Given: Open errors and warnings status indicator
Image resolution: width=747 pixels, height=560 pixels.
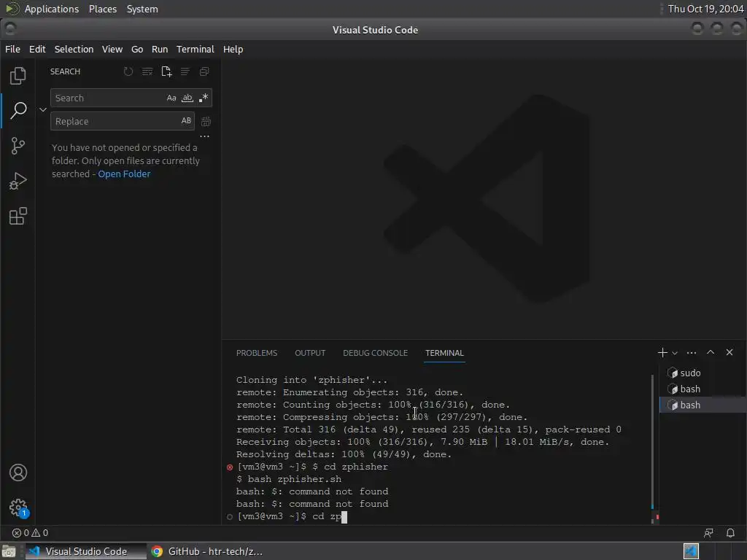Looking at the screenshot, I should coord(30,533).
